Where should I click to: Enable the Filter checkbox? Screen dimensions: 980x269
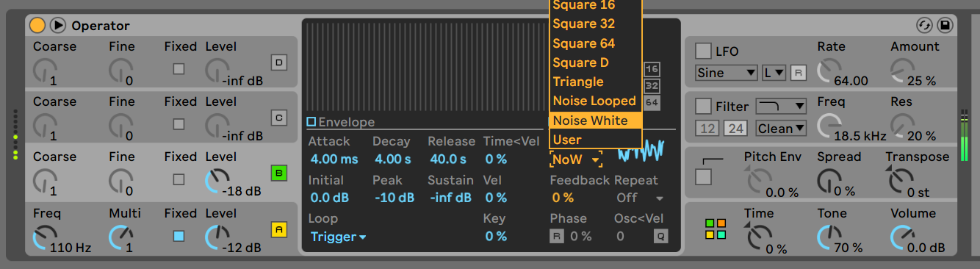(703, 107)
